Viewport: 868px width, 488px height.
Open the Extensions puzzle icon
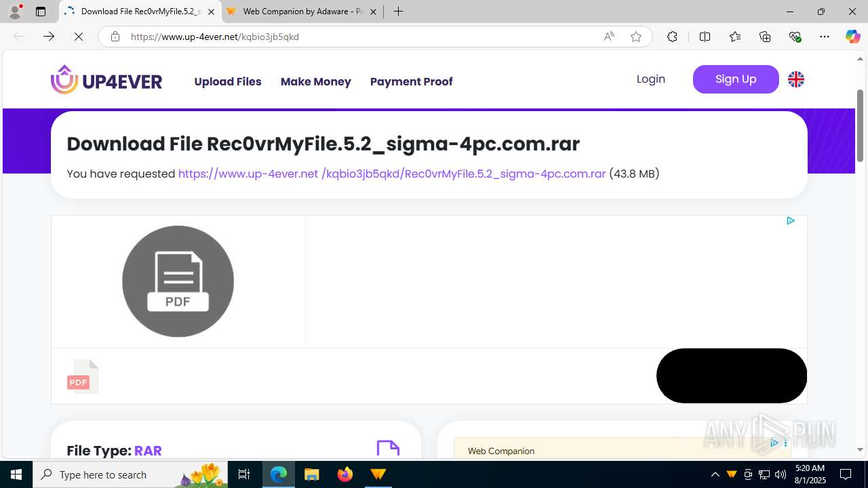pos(672,37)
